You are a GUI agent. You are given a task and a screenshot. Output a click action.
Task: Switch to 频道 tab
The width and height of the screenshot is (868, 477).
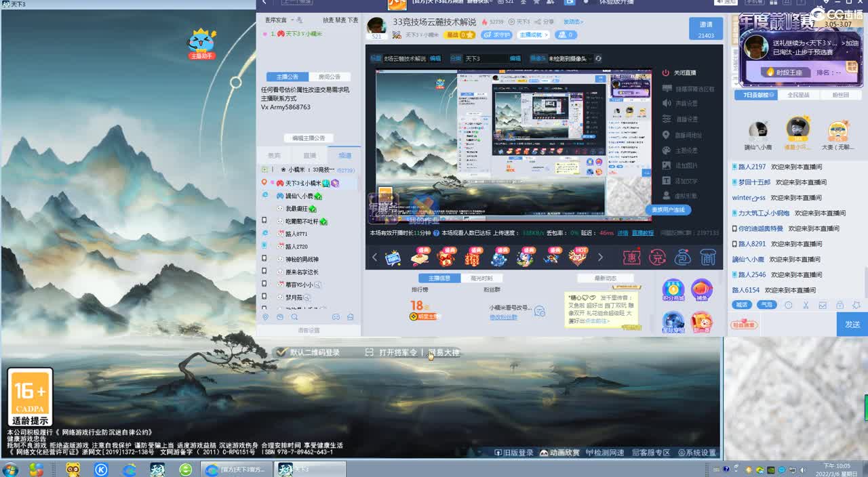[x=345, y=156]
